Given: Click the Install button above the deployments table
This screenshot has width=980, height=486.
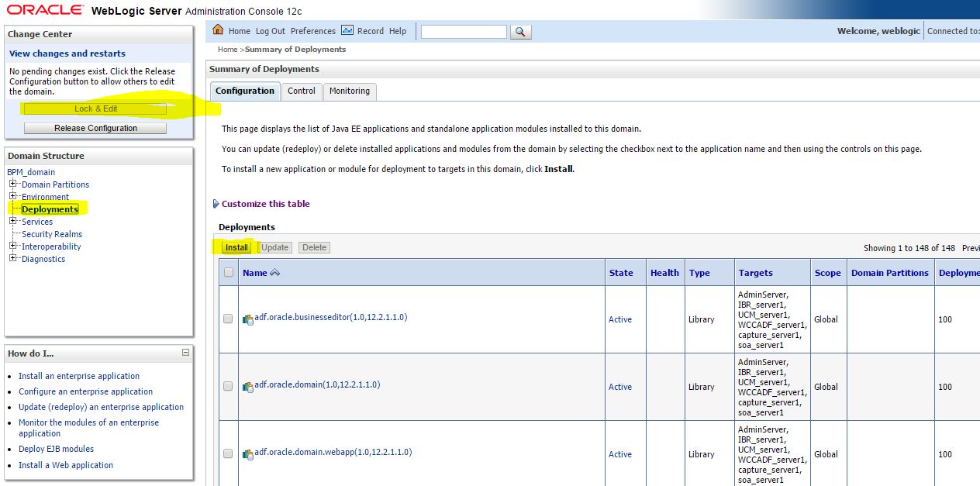Looking at the screenshot, I should coord(236,246).
